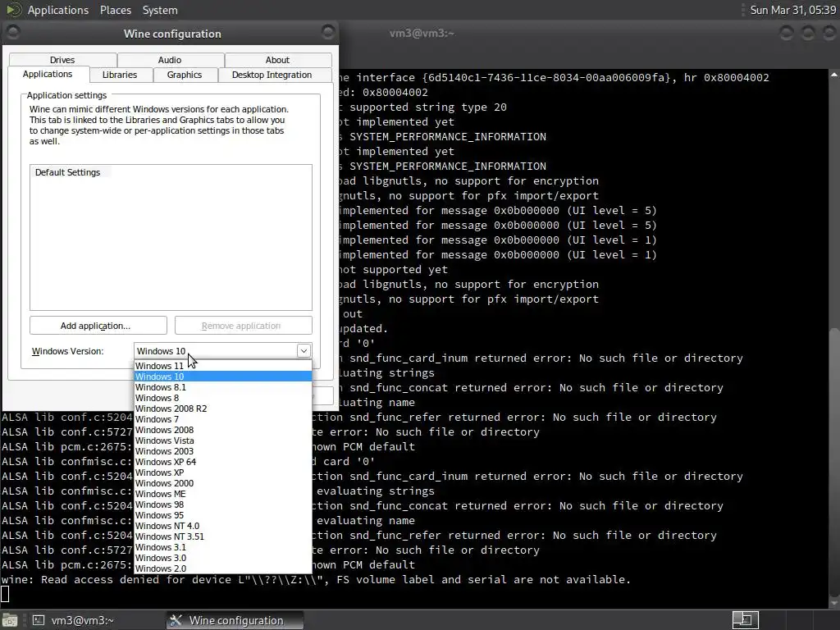
Task: Open the Places menu
Action: pyautogui.click(x=116, y=10)
